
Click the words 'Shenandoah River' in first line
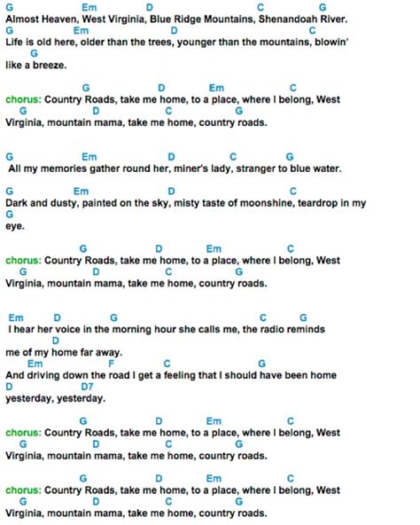point(302,20)
